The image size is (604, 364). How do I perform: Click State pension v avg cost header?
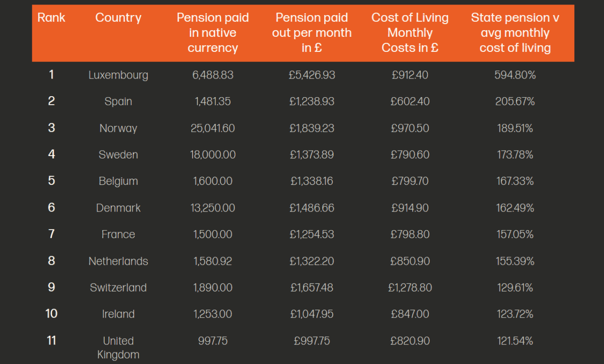(x=515, y=33)
